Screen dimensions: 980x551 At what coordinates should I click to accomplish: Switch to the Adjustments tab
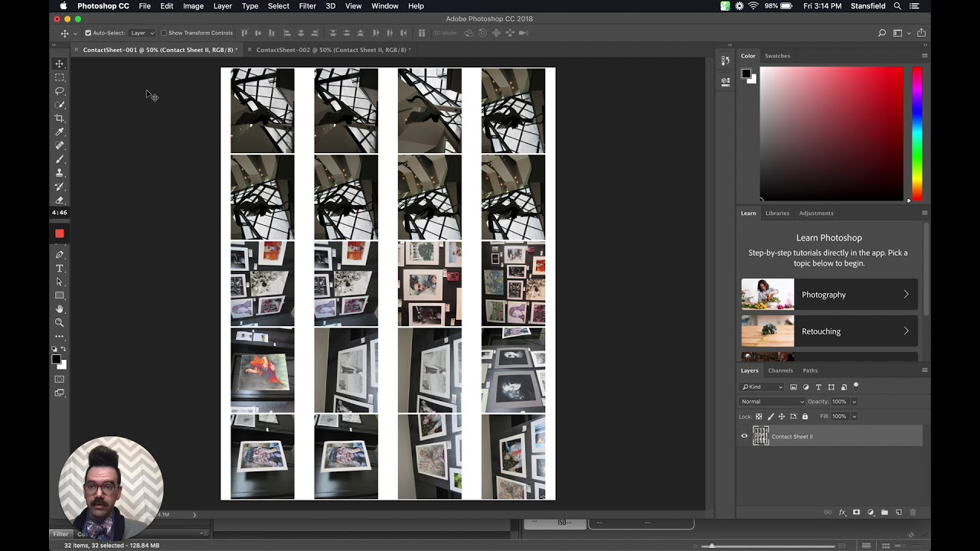(816, 214)
